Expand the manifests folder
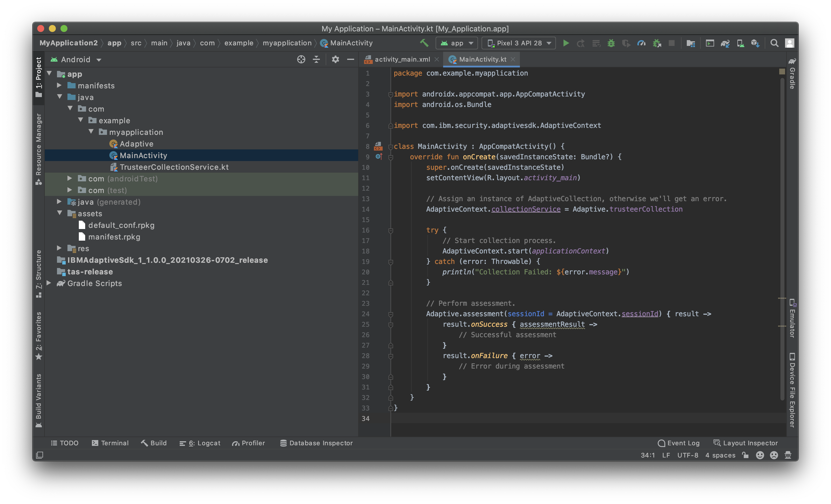This screenshot has height=504, width=831. point(59,85)
